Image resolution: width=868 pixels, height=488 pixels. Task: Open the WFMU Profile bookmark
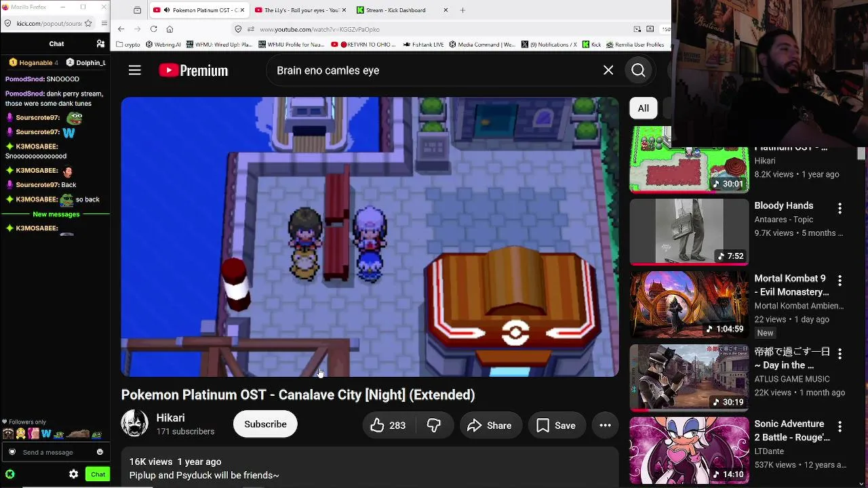pos(292,45)
